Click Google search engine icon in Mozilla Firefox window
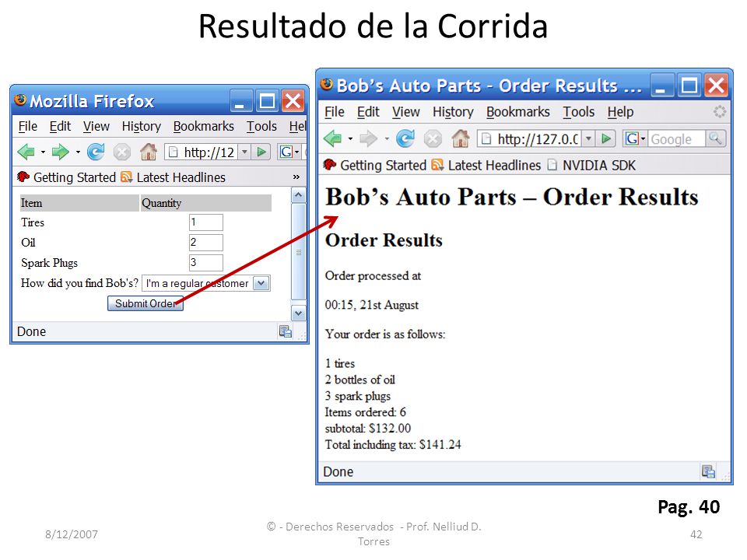747x560 pixels. click(x=286, y=152)
